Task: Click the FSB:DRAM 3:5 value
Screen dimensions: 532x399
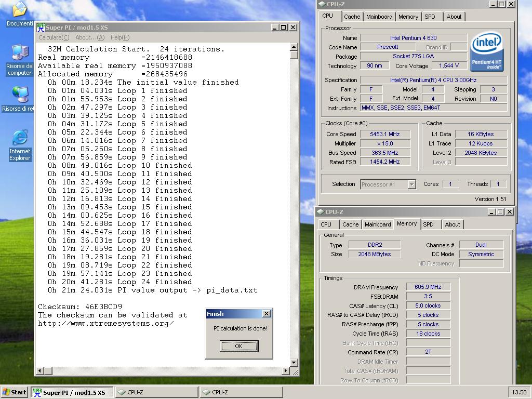Action: pos(428,296)
